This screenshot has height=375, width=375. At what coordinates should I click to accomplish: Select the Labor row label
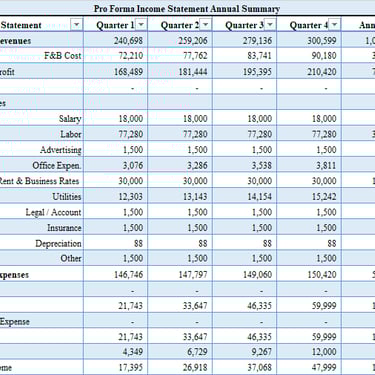click(x=71, y=134)
